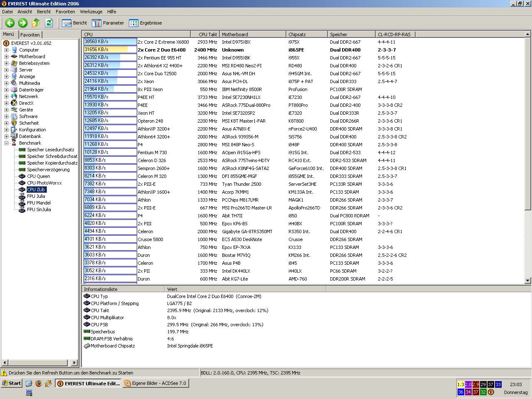Open the Hilfe menu
Image resolution: width=532 pixels, height=399 pixels.
point(112,12)
